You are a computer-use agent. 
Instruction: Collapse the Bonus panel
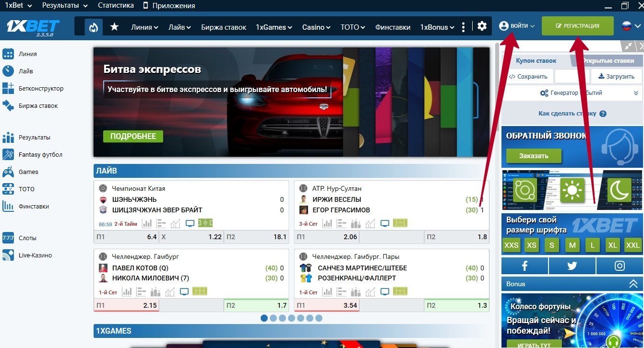pyautogui.click(x=633, y=284)
